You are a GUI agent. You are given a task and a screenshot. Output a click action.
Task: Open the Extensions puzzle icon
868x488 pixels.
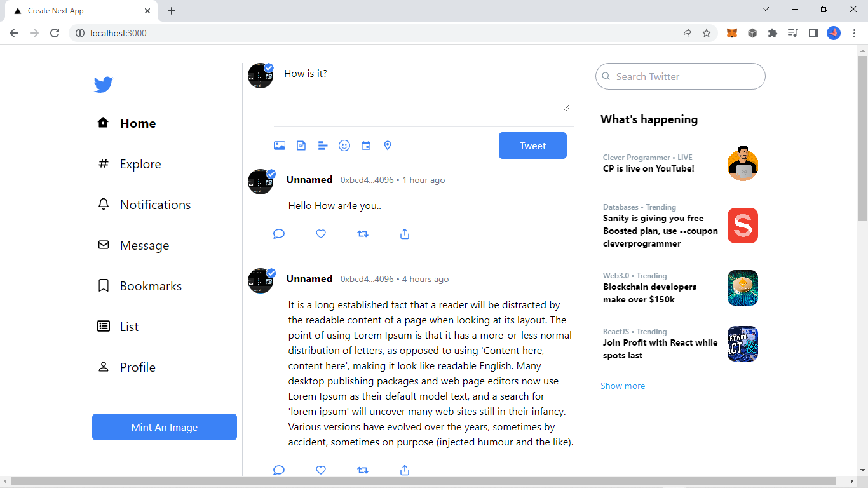(x=773, y=33)
